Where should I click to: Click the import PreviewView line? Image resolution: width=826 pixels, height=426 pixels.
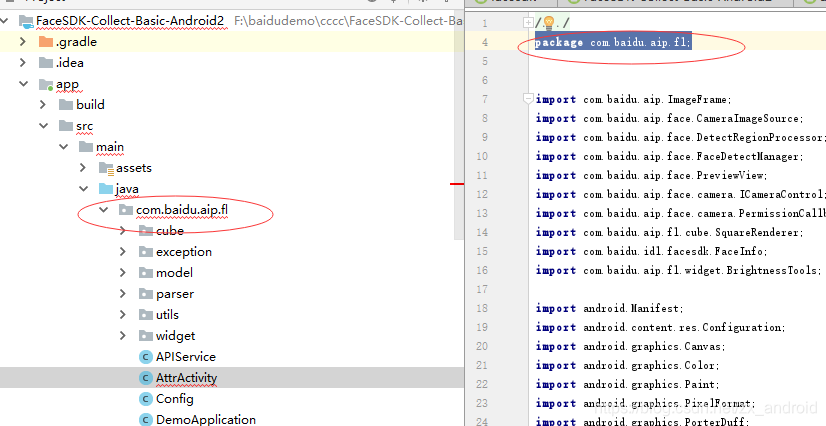[652, 175]
